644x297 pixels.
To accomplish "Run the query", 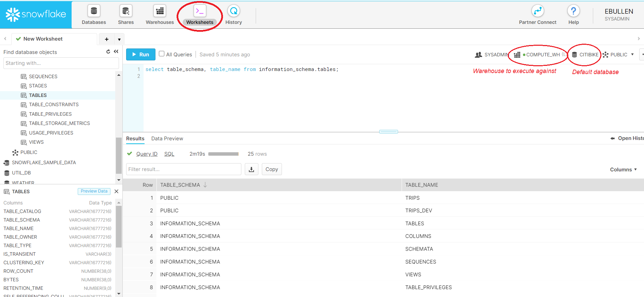I will point(141,55).
